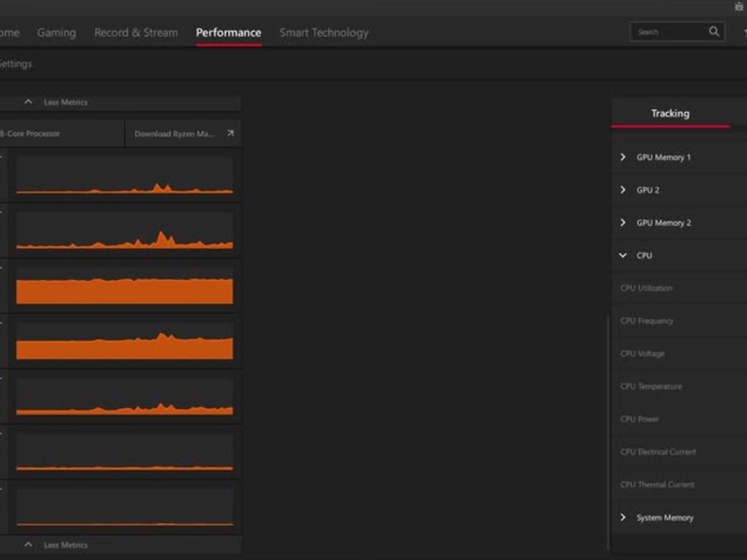
Task: Expand GPU Memory 2 tracking group
Action: click(623, 222)
